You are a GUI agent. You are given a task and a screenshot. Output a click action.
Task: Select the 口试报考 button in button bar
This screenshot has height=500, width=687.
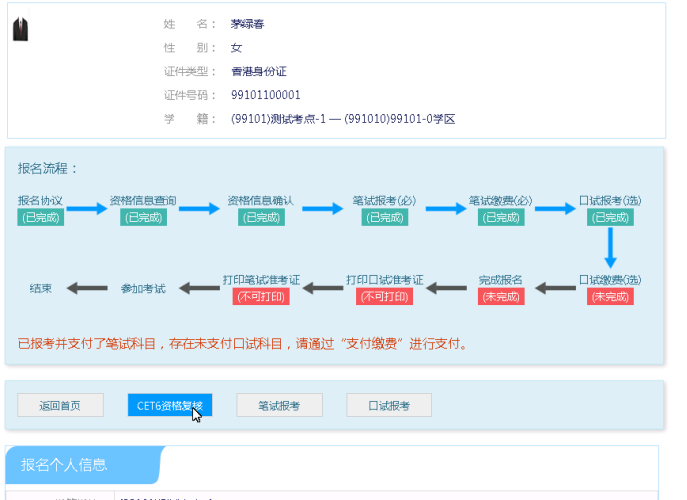(x=389, y=405)
